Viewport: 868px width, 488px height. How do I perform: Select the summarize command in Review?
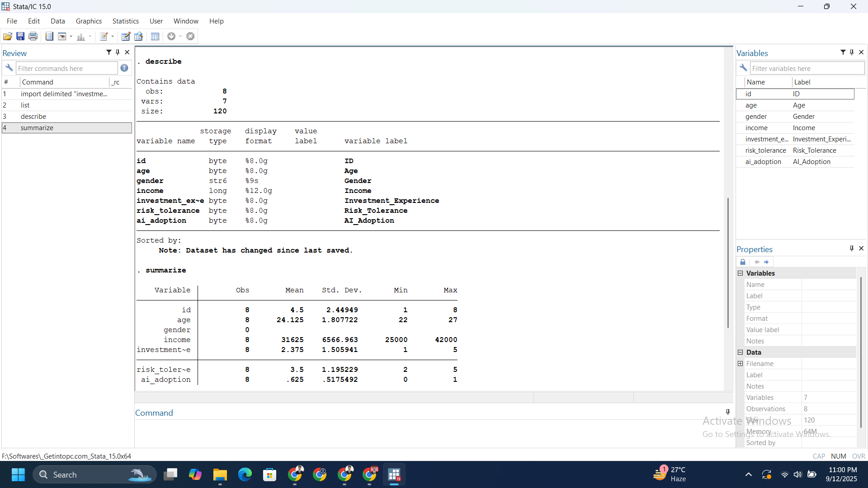(x=37, y=128)
